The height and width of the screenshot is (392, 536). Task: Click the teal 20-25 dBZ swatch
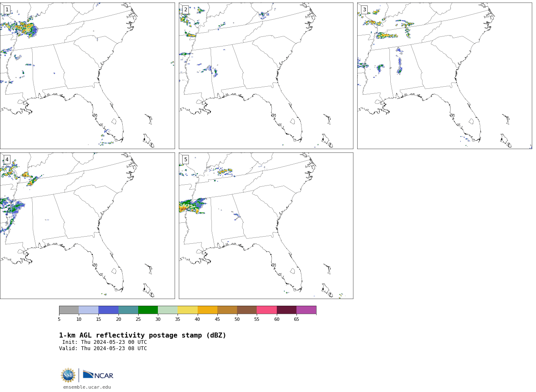[x=128, y=310]
